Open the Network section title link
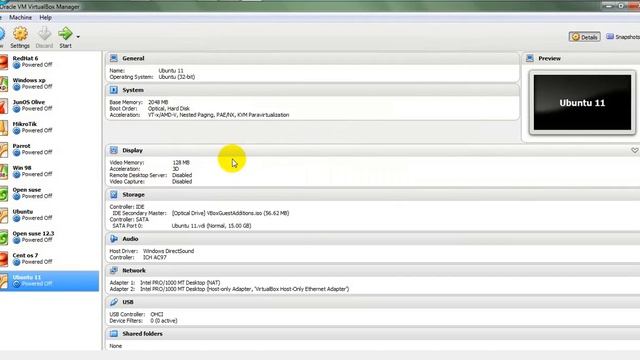 [134, 270]
